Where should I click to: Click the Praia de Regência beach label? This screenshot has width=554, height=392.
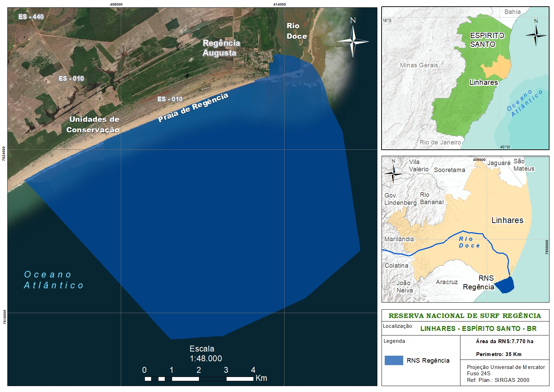193,107
